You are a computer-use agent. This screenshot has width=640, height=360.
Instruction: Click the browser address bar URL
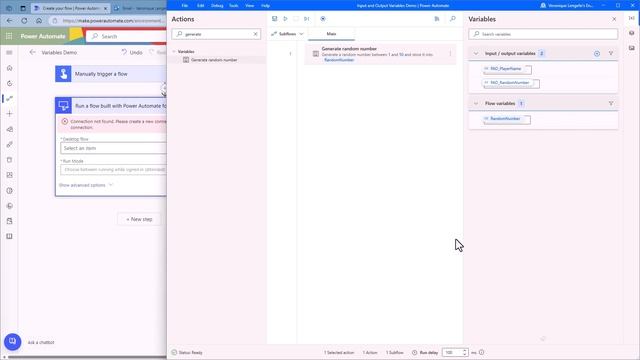tap(112, 20)
